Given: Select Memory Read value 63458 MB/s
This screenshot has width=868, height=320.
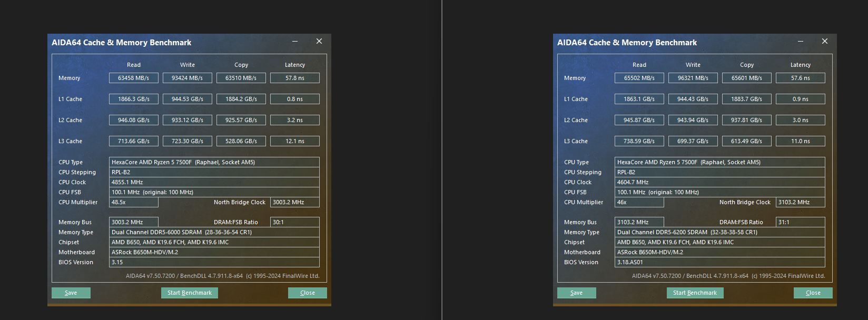Looking at the screenshot, I should pyautogui.click(x=134, y=78).
